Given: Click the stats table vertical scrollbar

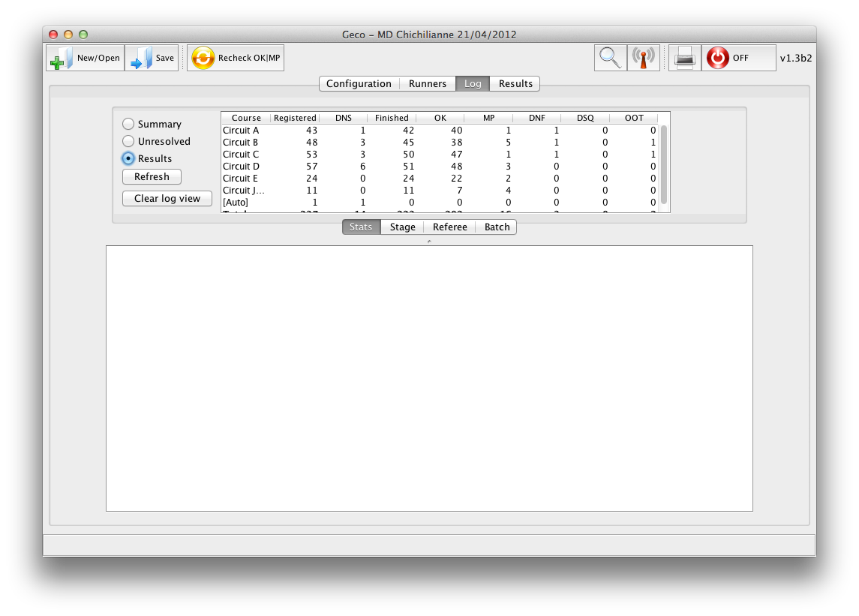Looking at the screenshot, I should [x=664, y=164].
